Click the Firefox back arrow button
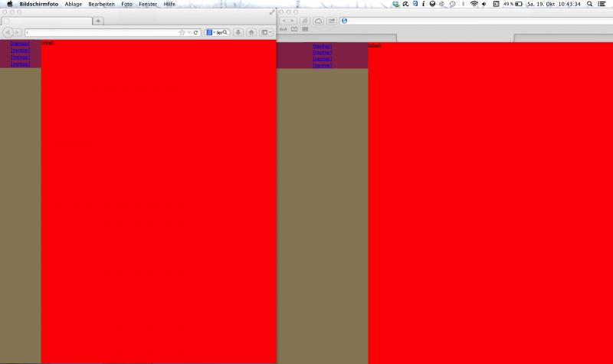The image size is (613, 364). click(8, 33)
